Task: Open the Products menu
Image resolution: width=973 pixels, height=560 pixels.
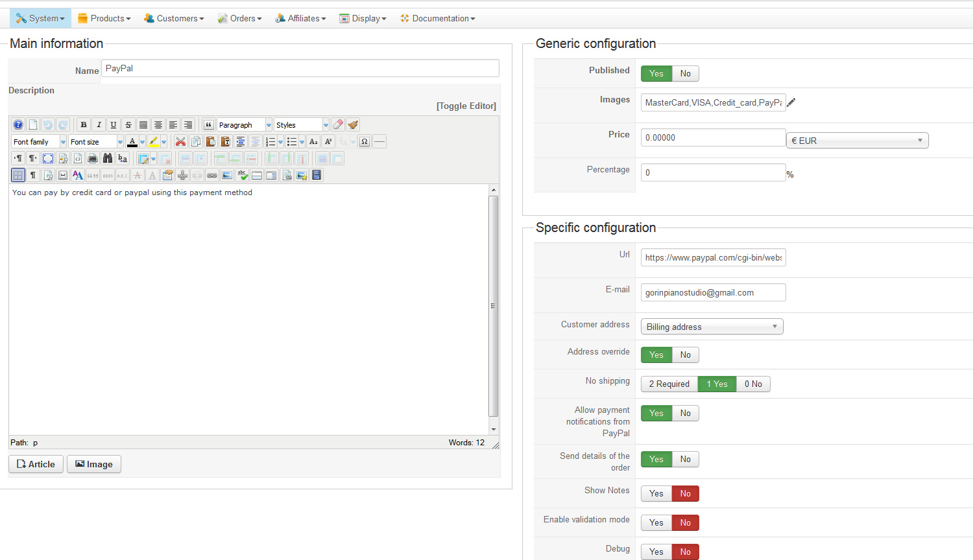Action: (x=104, y=18)
